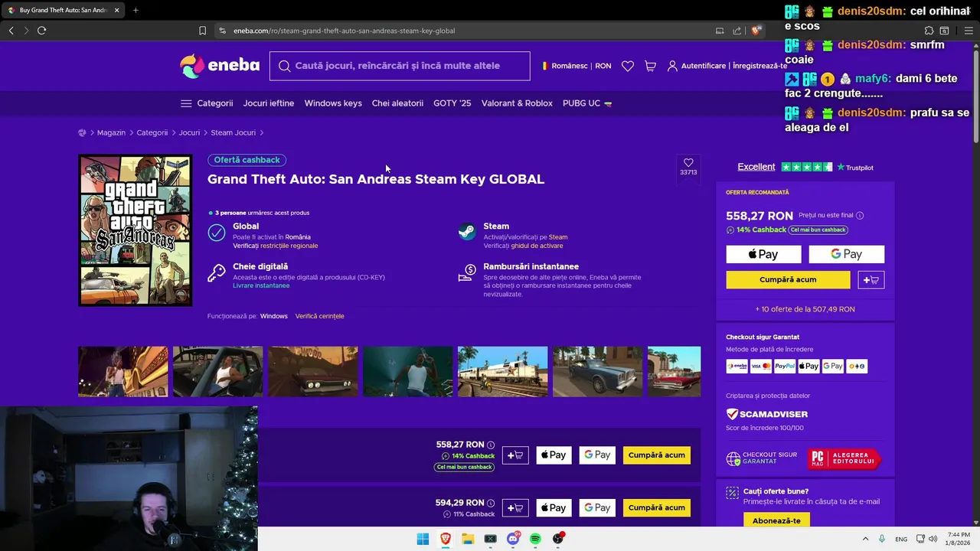Viewport: 980px width, 551px height.
Task: Reload the page with the refresh icon
Action: (x=41, y=31)
